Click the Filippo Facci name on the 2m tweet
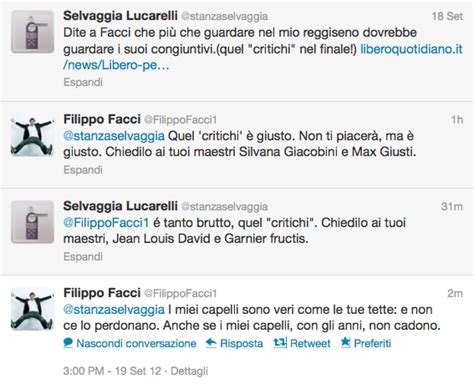This screenshot has height=389, width=474. [102, 293]
